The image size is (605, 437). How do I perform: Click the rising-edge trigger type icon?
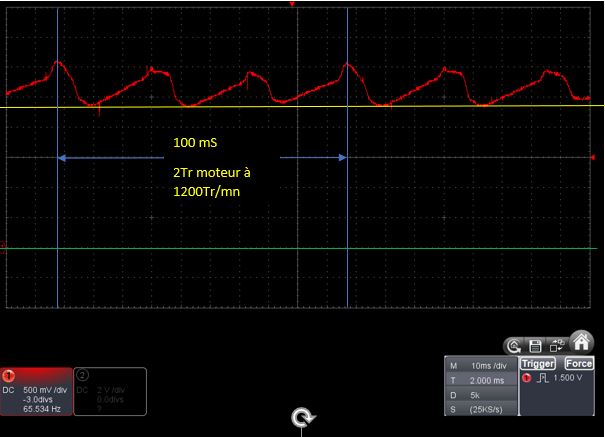(x=543, y=378)
